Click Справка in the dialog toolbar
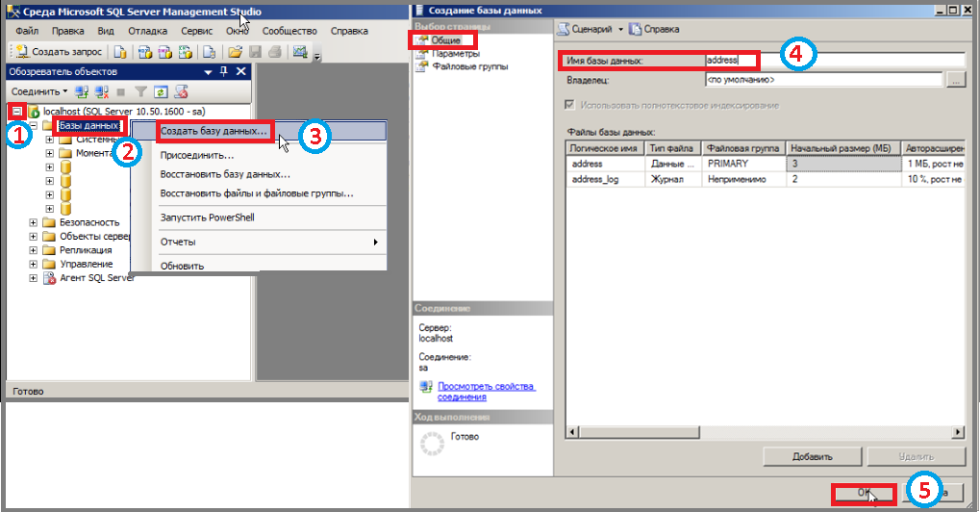Image resolution: width=980 pixels, height=512 pixels. tap(654, 30)
